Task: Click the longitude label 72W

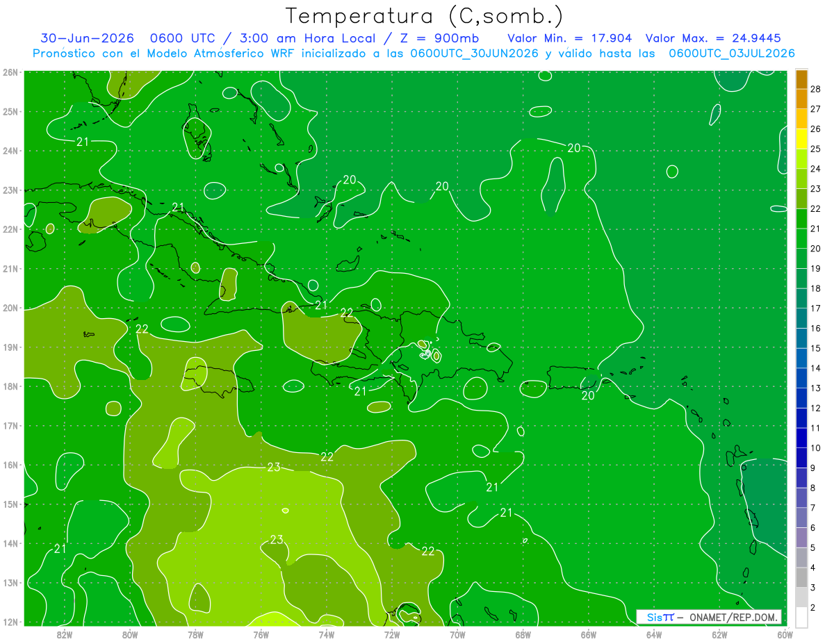Action: click(392, 634)
